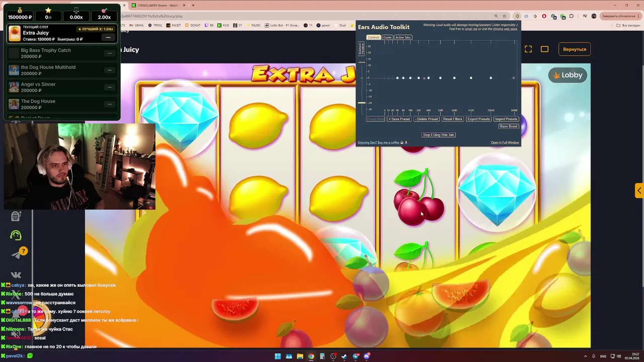The height and width of the screenshot is (362, 644).
Task: Click the Save Preset button
Action: [399, 119]
